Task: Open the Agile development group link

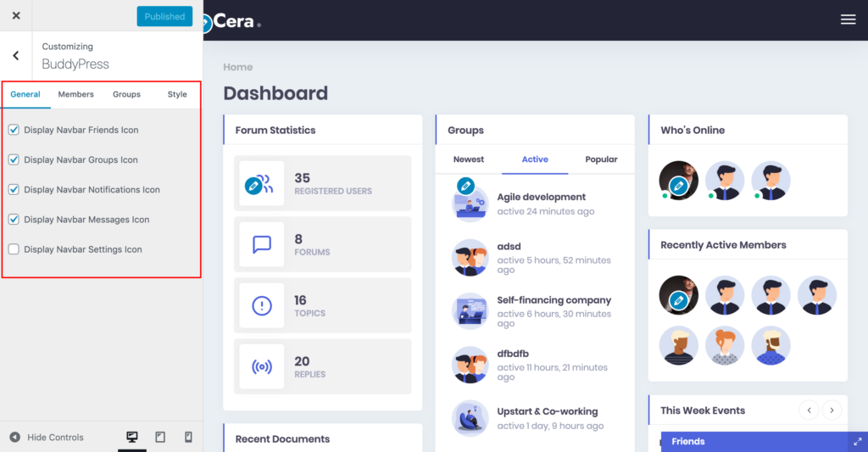Action: click(542, 197)
